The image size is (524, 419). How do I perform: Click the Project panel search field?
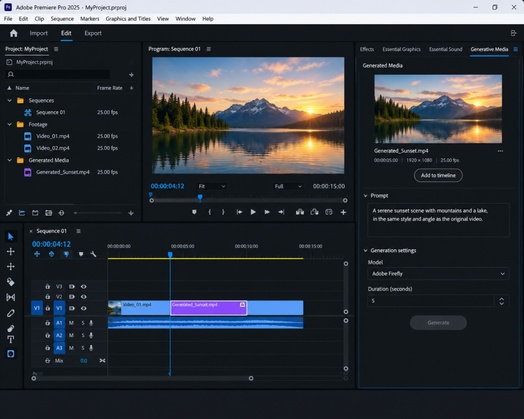pyautogui.click(x=58, y=75)
